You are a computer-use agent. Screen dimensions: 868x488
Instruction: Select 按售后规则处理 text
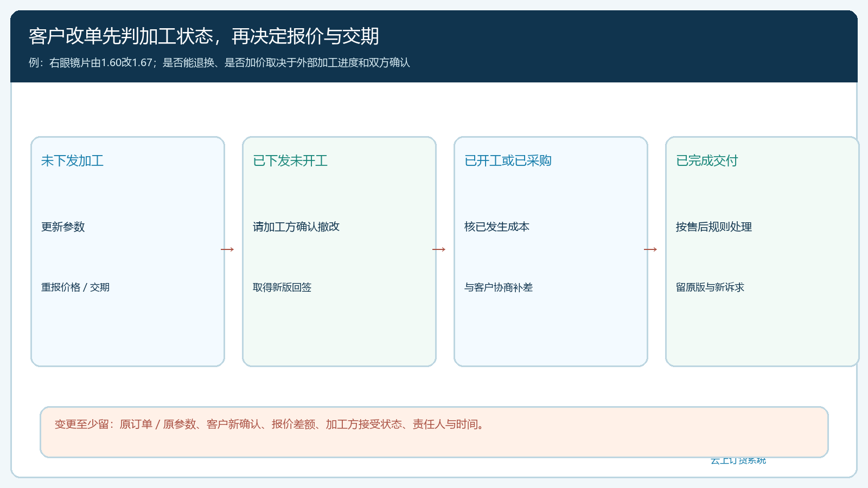click(x=714, y=227)
